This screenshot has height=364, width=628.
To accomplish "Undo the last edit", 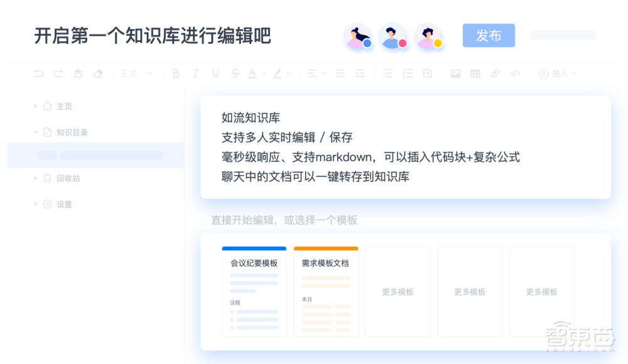I will tap(38, 73).
